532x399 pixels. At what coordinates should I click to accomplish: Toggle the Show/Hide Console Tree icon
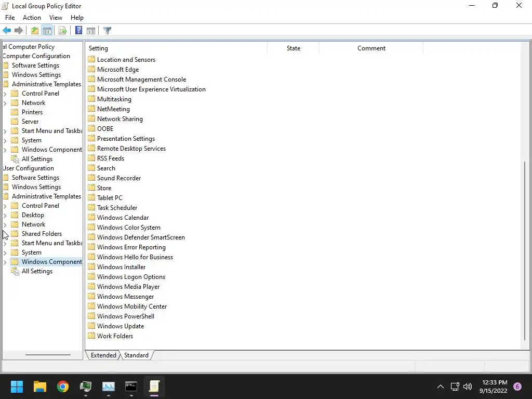pyautogui.click(x=47, y=31)
